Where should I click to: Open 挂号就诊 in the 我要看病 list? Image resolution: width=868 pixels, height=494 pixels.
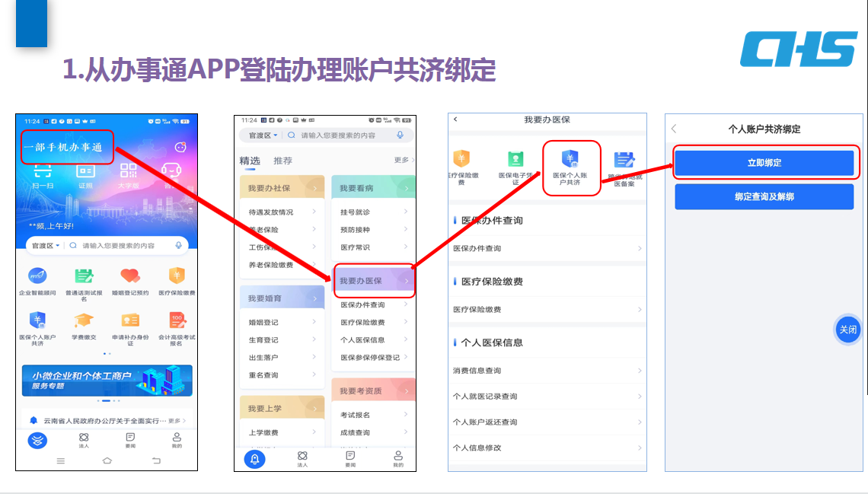(x=373, y=212)
